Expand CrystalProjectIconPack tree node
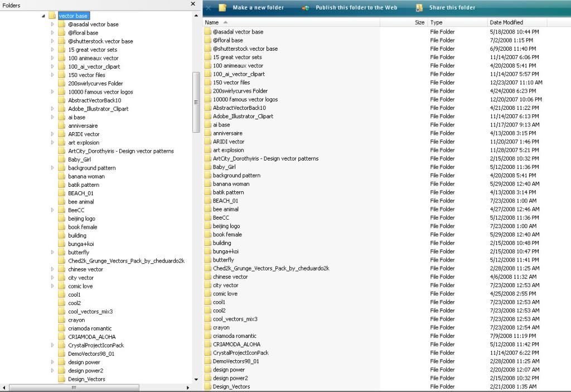 pyautogui.click(x=52, y=345)
